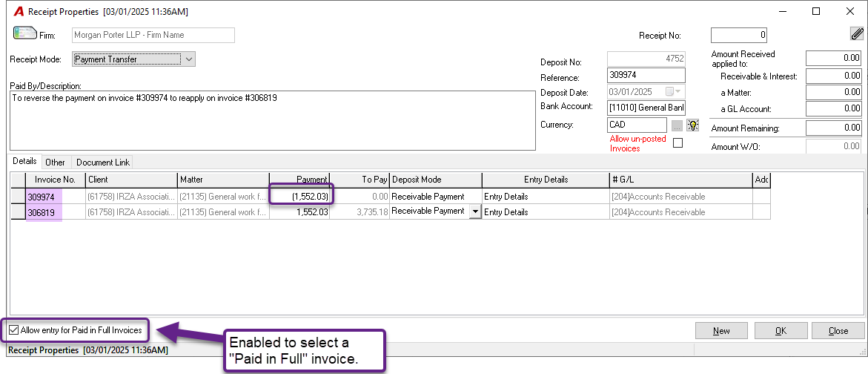Screen dimensions: 868x374
Task: Click payment cell 1,552.03 for invoice 306819
Action: tap(299, 212)
